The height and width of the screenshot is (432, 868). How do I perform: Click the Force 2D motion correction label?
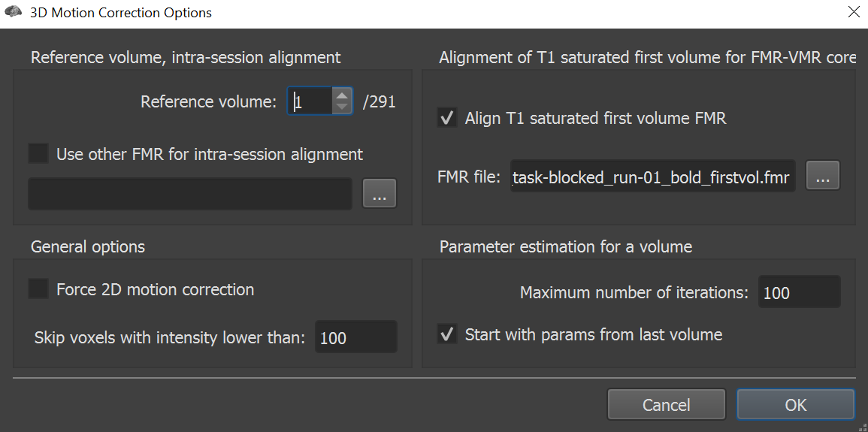(x=155, y=289)
